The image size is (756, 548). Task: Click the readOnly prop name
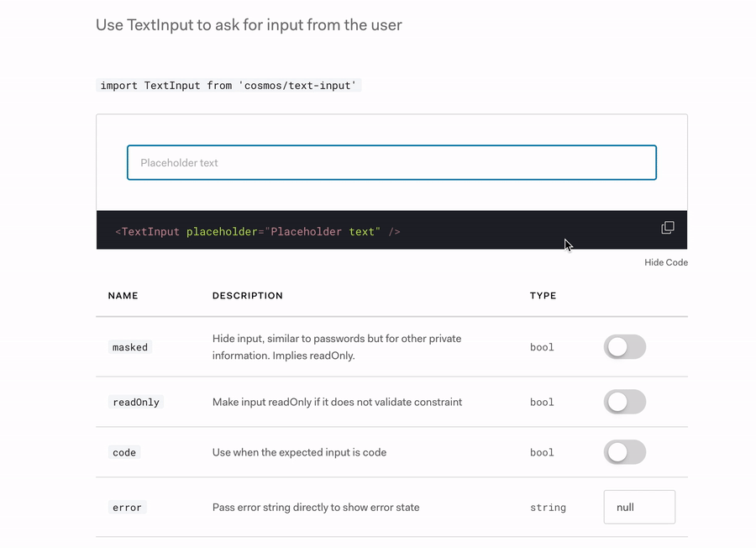click(x=136, y=403)
